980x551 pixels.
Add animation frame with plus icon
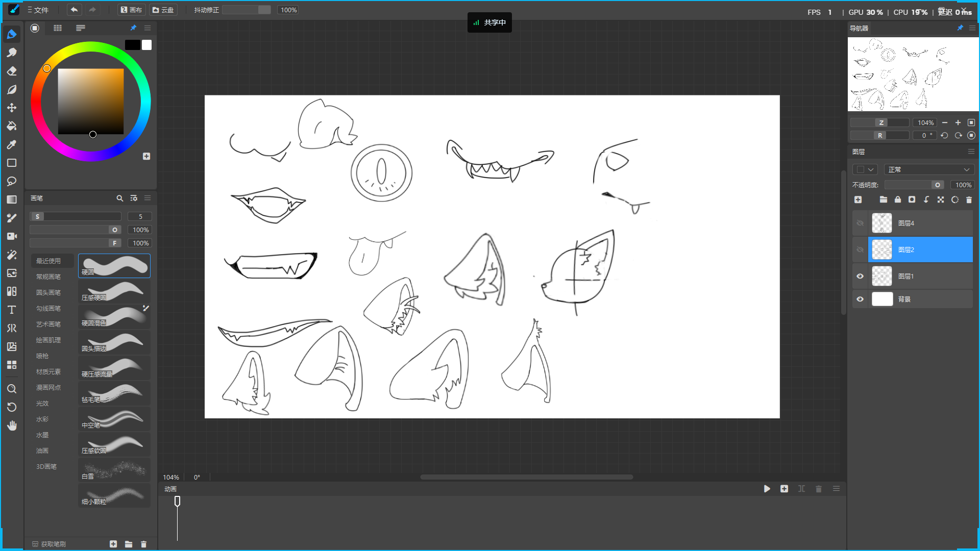(x=784, y=489)
